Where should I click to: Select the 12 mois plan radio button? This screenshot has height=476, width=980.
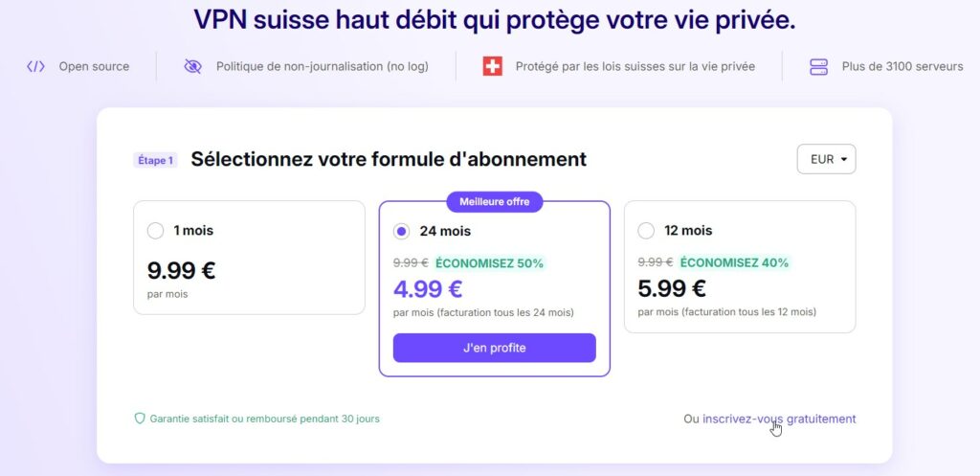[646, 231]
